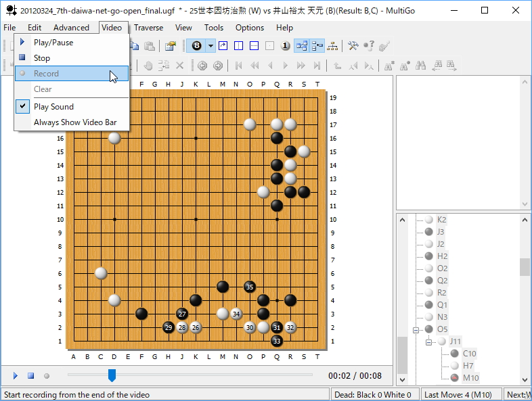Viewport: 532px width, 401px height.
Task: Click the circled left-arrow back icon
Action: pyautogui.click(x=202, y=66)
